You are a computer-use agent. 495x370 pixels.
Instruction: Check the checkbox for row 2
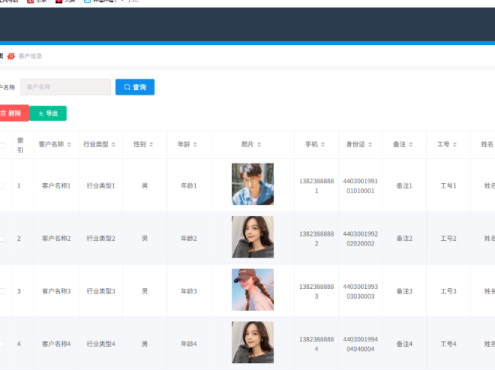[x=2, y=239]
